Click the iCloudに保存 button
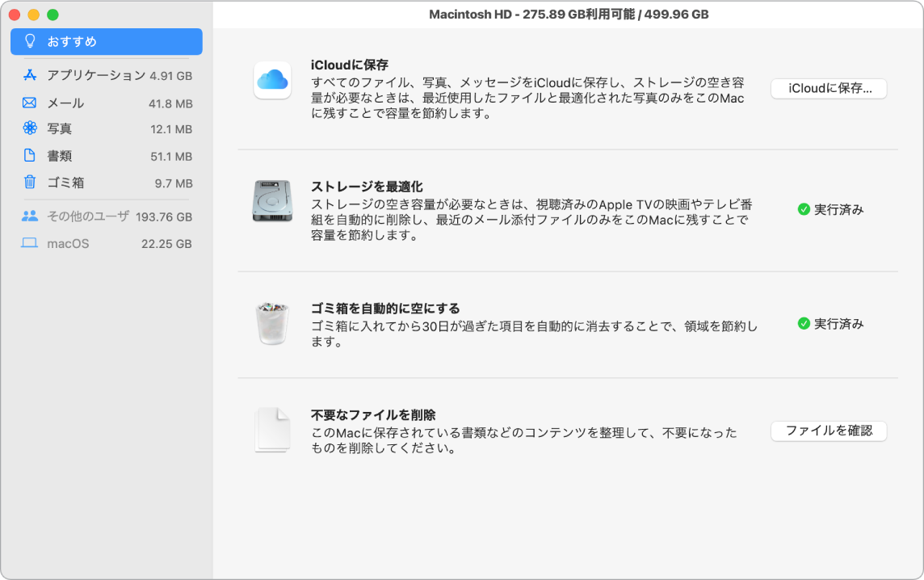 829,89
